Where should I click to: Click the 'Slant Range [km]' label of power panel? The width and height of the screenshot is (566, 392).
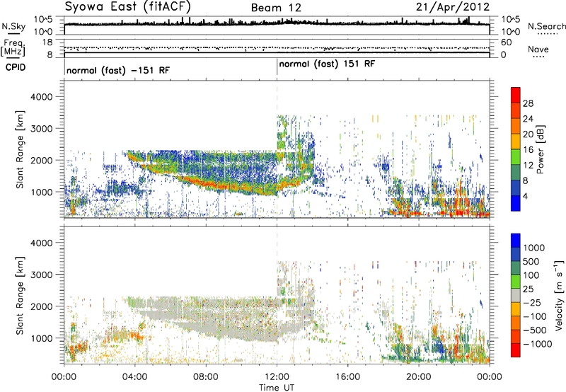click(x=20, y=149)
